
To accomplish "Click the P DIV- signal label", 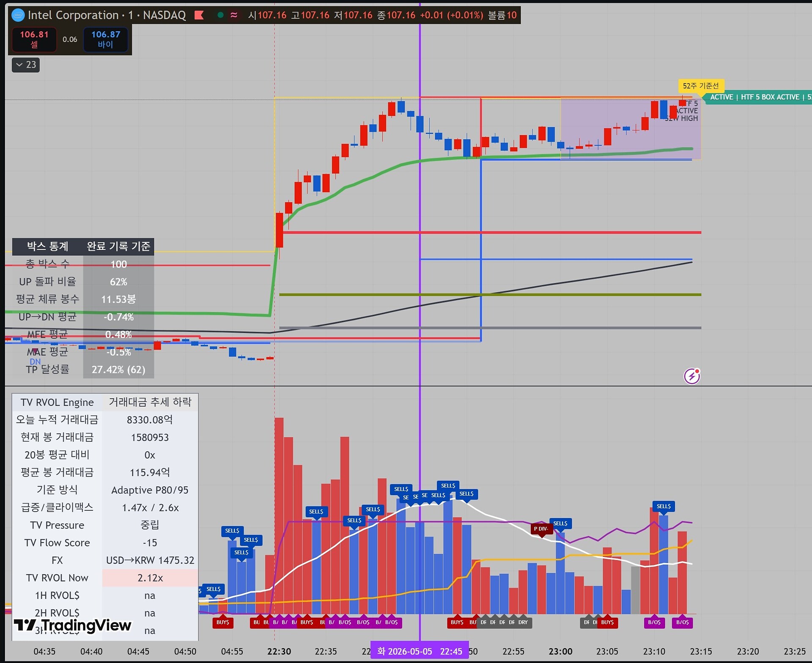I will pyautogui.click(x=541, y=529).
